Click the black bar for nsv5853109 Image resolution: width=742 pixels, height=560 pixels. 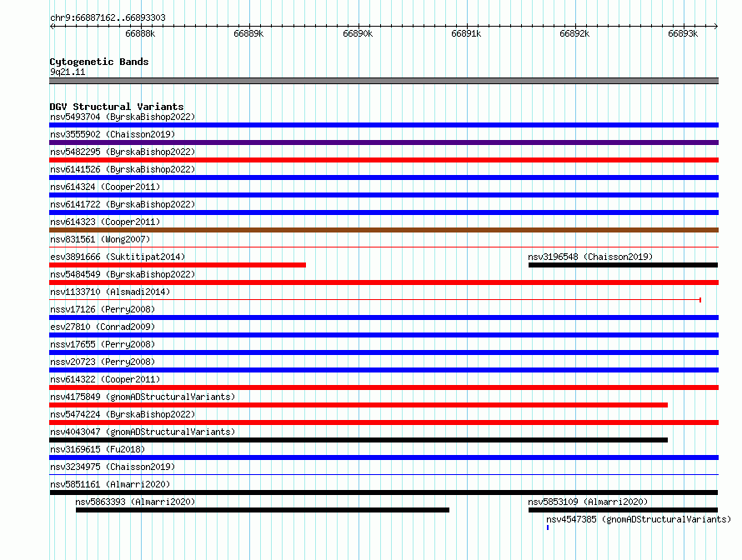[624, 510]
